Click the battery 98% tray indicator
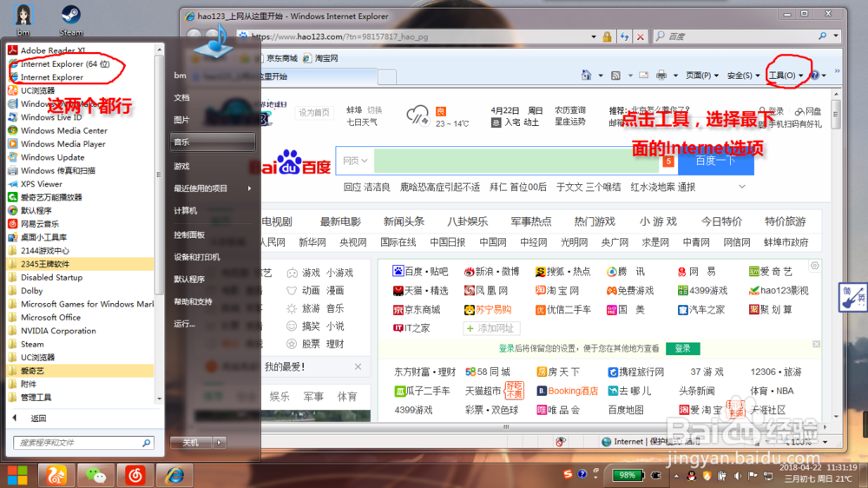This screenshot has height=488, width=868. [628, 475]
